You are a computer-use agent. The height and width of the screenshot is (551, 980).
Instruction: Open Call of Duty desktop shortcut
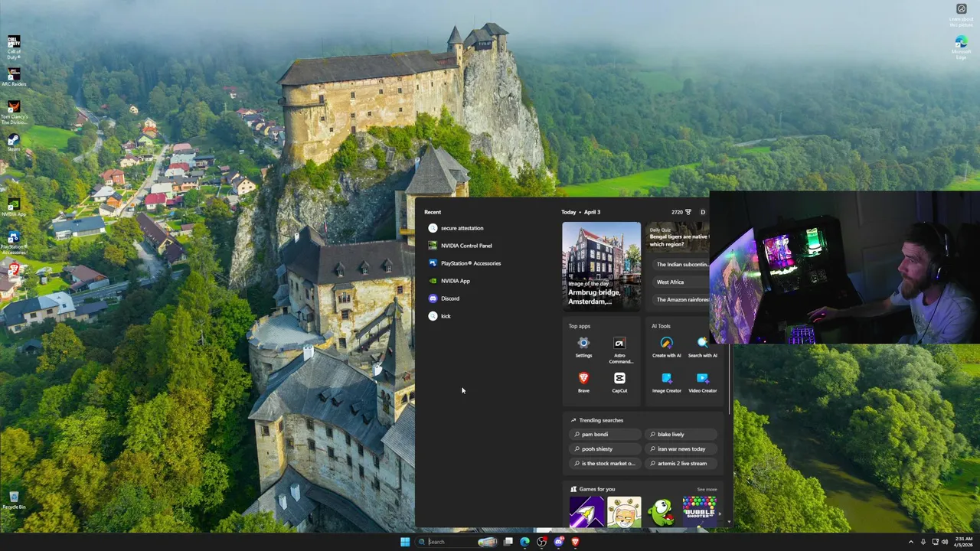[x=14, y=46]
